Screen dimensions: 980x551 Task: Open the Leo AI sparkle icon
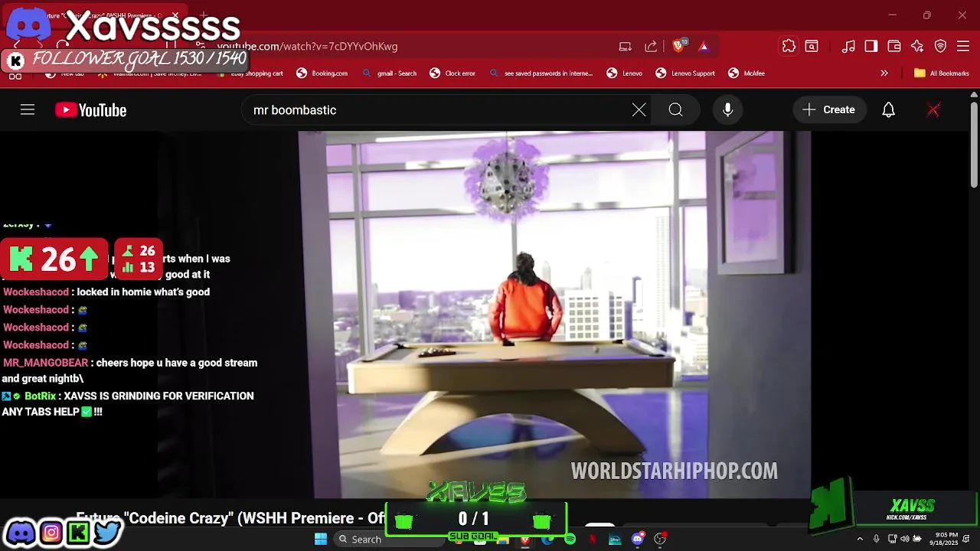917,47
